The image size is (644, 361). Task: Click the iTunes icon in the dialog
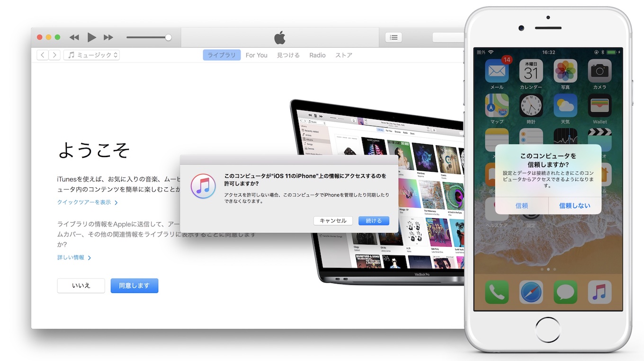pyautogui.click(x=204, y=186)
